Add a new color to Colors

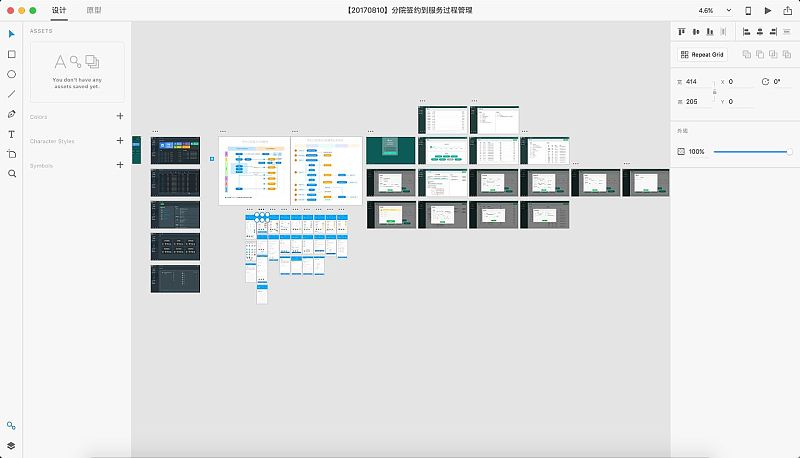120,116
